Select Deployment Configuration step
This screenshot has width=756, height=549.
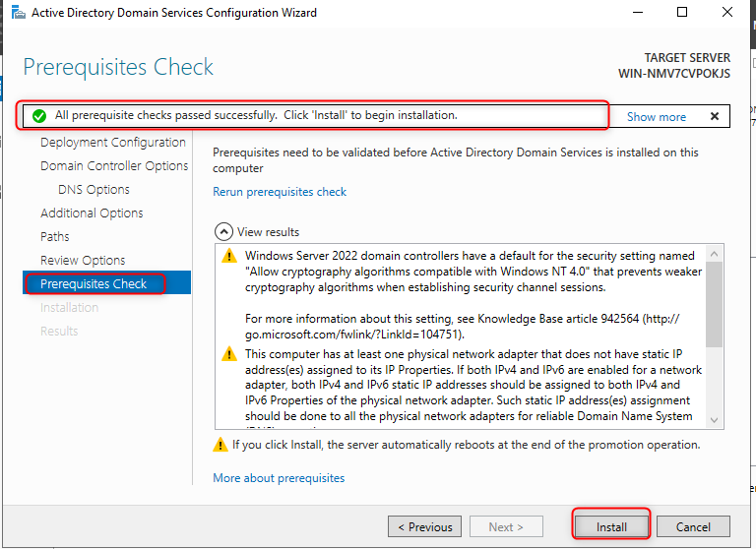click(x=113, y=143)
